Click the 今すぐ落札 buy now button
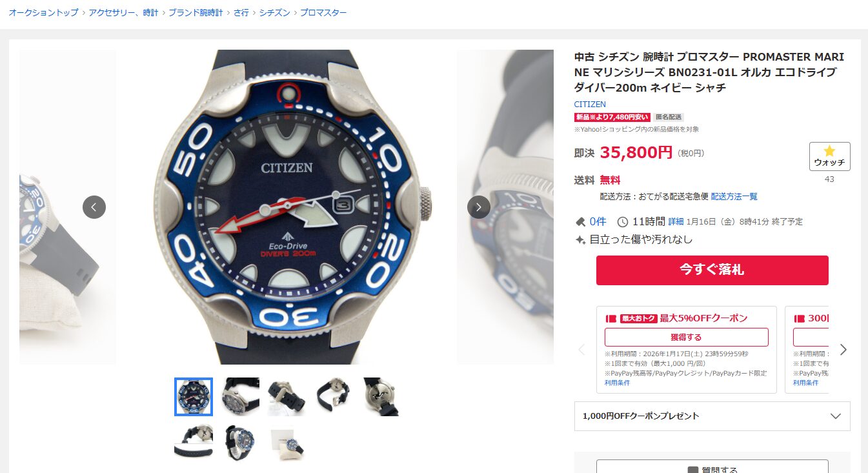The width and height of the screenshot is (868, 473). [x=712, y=270]
